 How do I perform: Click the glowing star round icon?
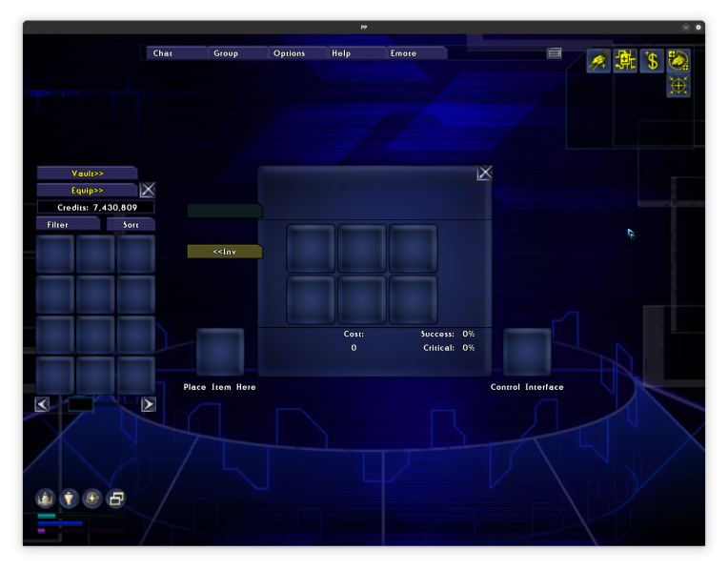92,499
